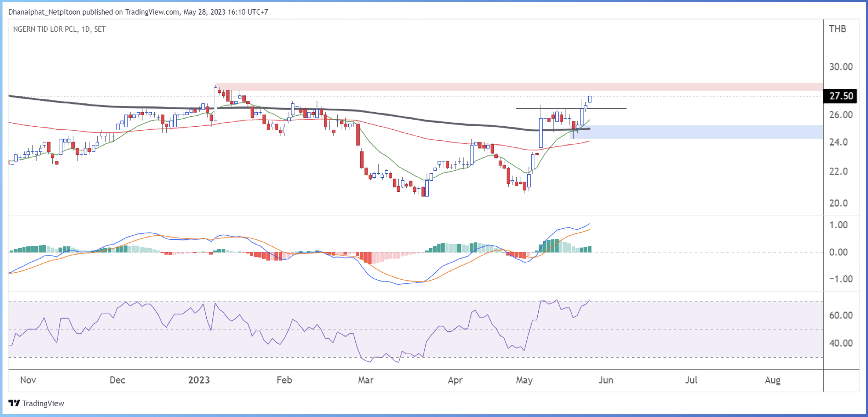
Task: Click the 2023 label on the time axis
Action: [199, 380]
